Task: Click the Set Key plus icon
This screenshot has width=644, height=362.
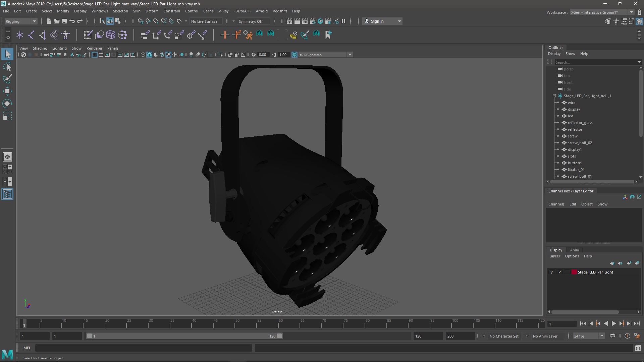Action: 225,35
